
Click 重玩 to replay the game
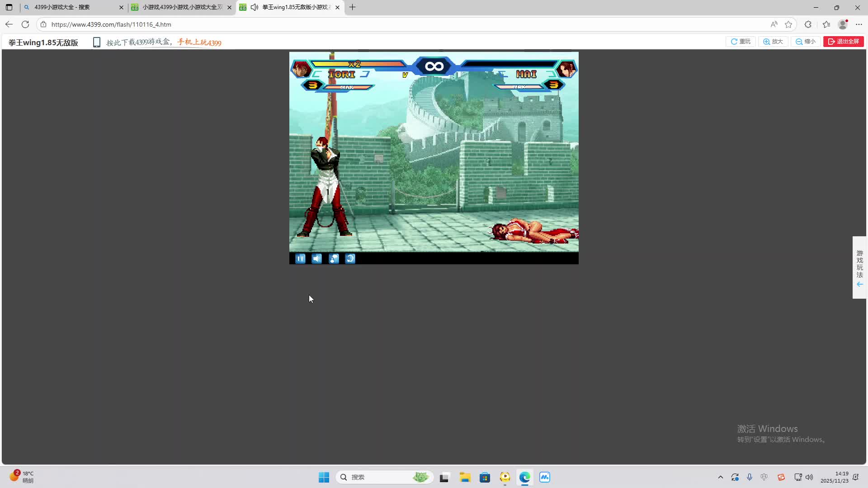[x=741, y=42]
